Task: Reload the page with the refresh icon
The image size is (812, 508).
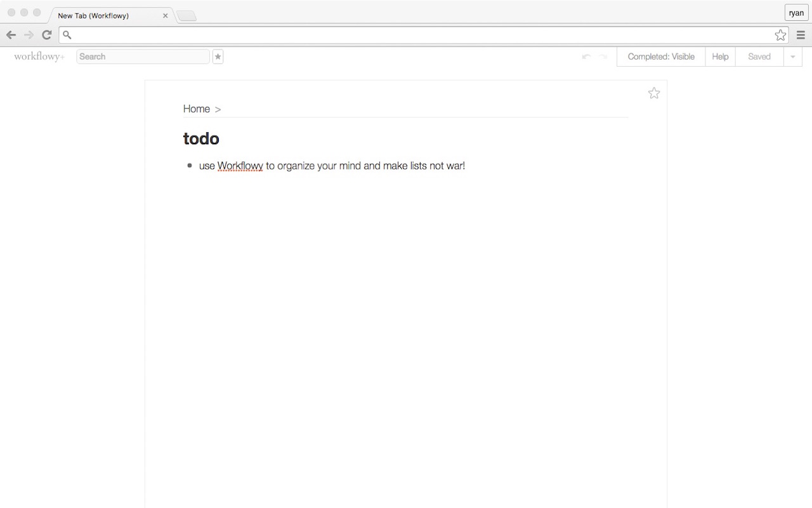Action: [x=46, y=35]
